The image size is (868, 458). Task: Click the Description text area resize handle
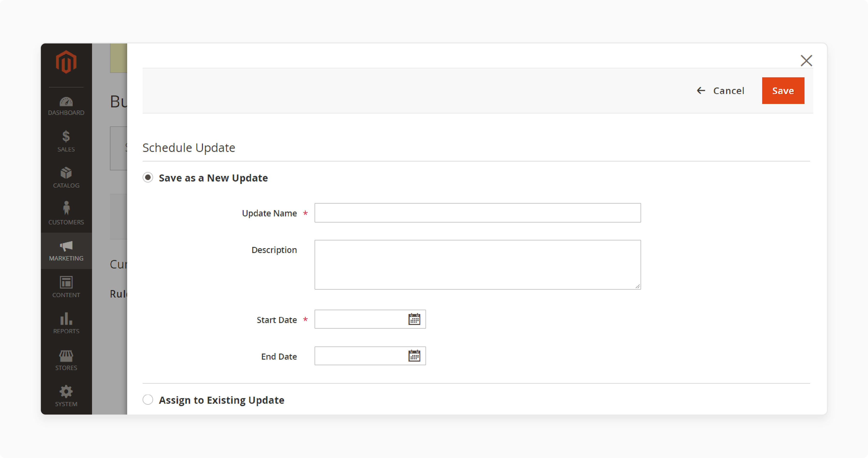[637, 286]
